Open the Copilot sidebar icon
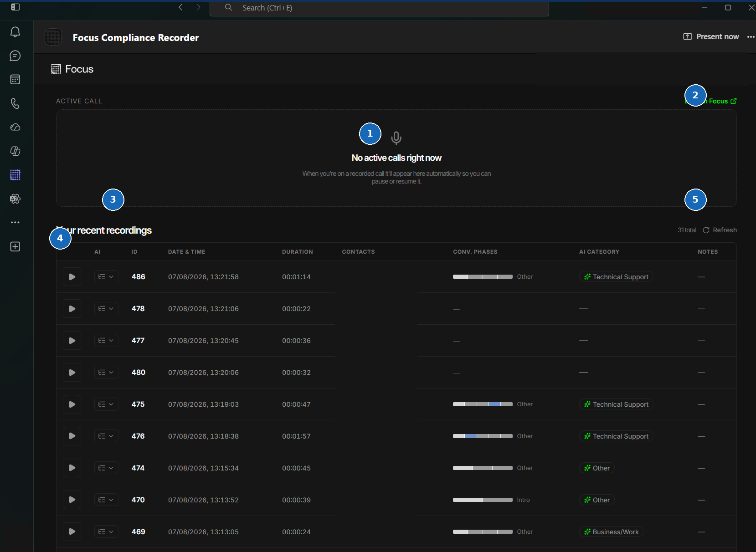 tap(15, 151)
